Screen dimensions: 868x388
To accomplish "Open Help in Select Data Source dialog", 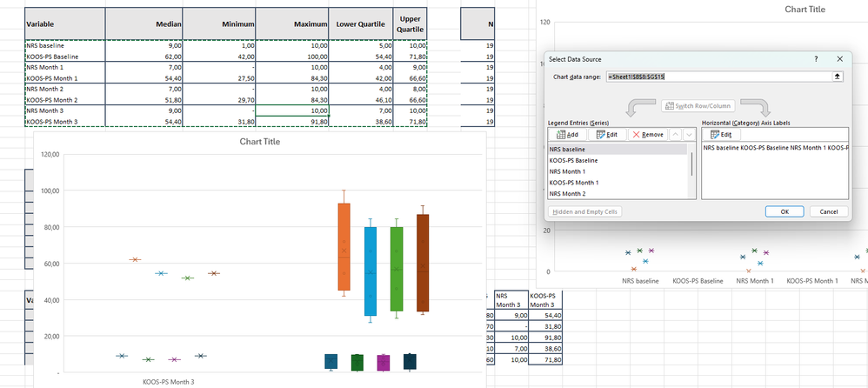I will click(x=816, y=59).
